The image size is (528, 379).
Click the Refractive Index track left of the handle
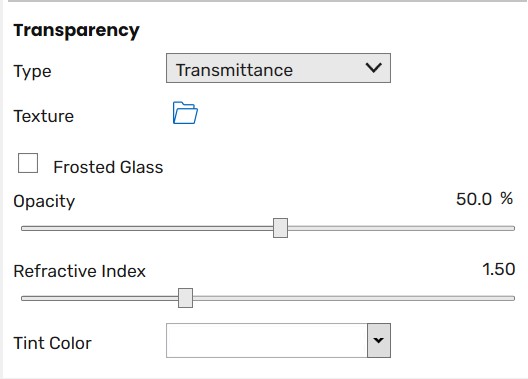pos(100,298)
